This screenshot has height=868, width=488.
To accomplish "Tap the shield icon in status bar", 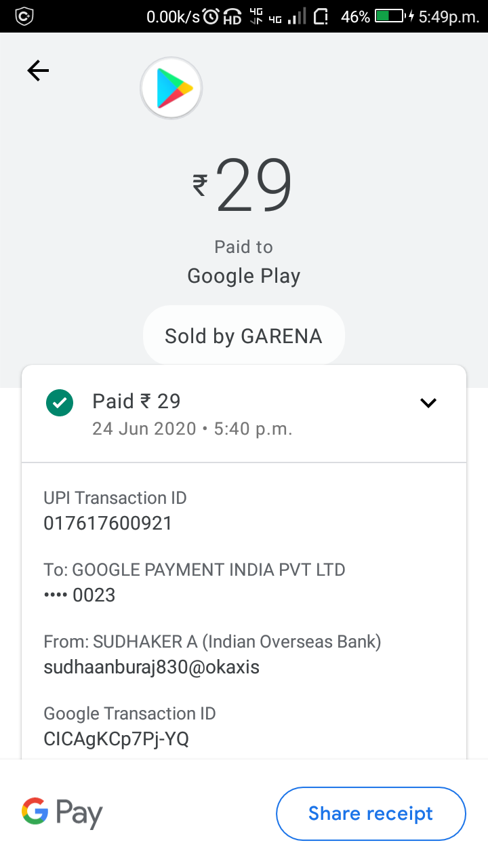I will tap(24, 16).
